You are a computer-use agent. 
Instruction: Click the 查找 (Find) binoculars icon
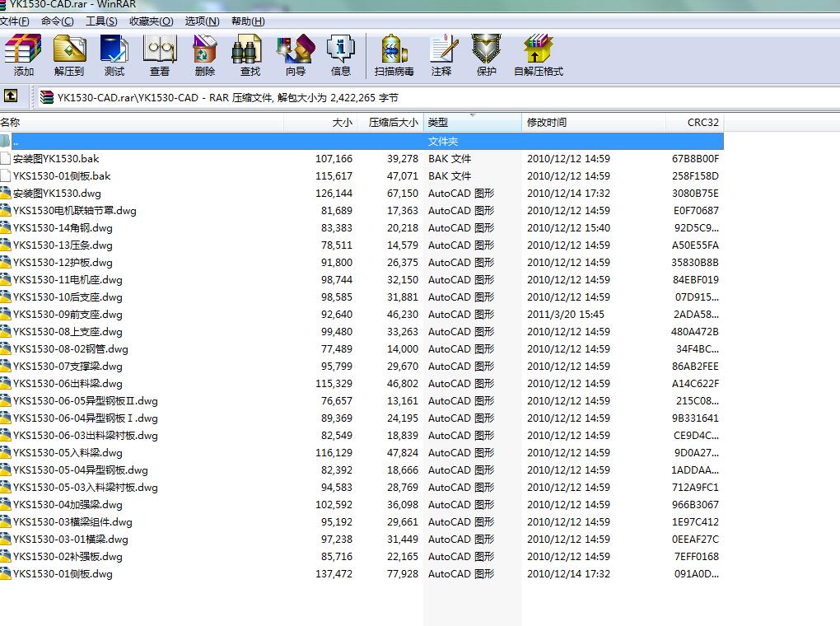pyautogui.click(x=250, y=55)
